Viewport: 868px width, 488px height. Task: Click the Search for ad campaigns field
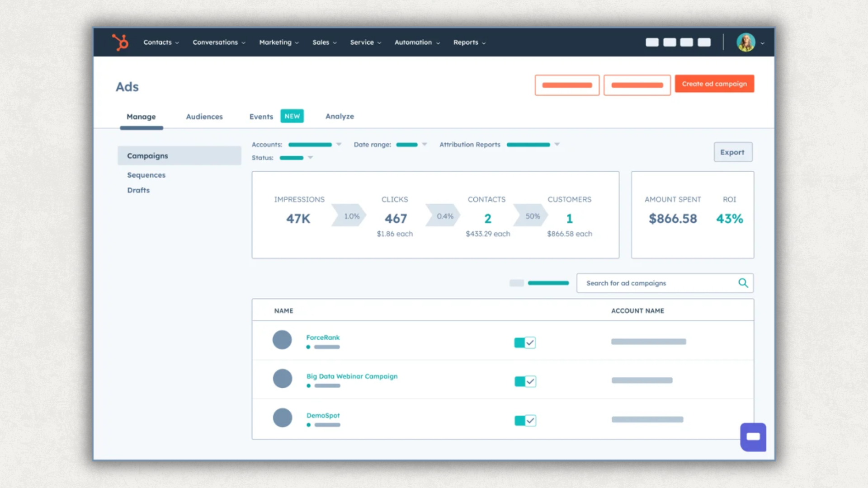tap(665, 283)
